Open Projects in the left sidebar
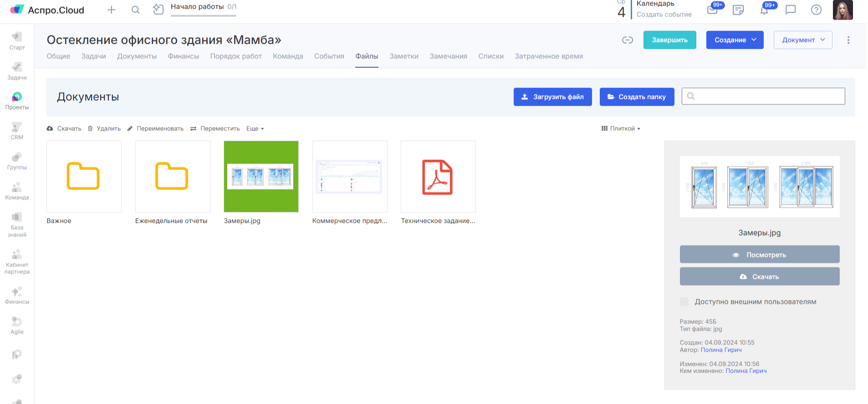 (x=17, y=101)
